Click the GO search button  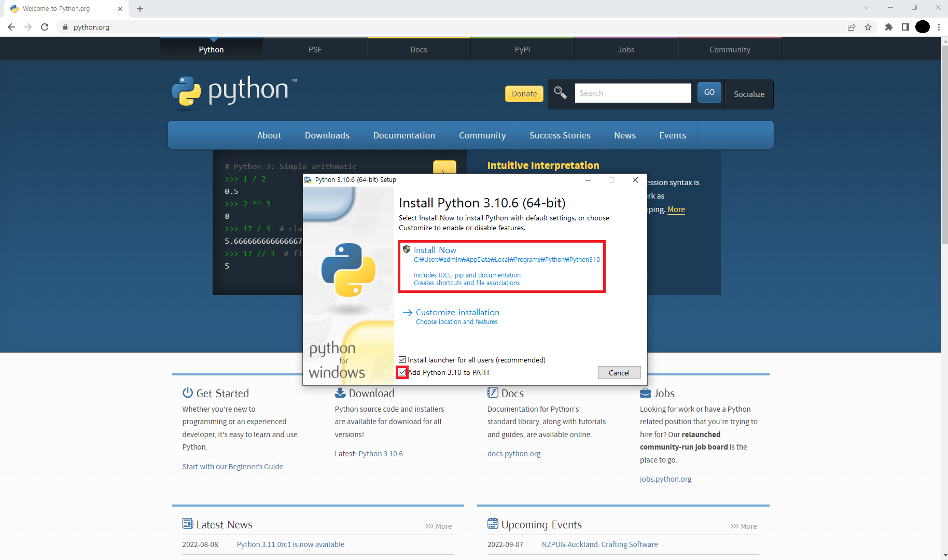709,92
